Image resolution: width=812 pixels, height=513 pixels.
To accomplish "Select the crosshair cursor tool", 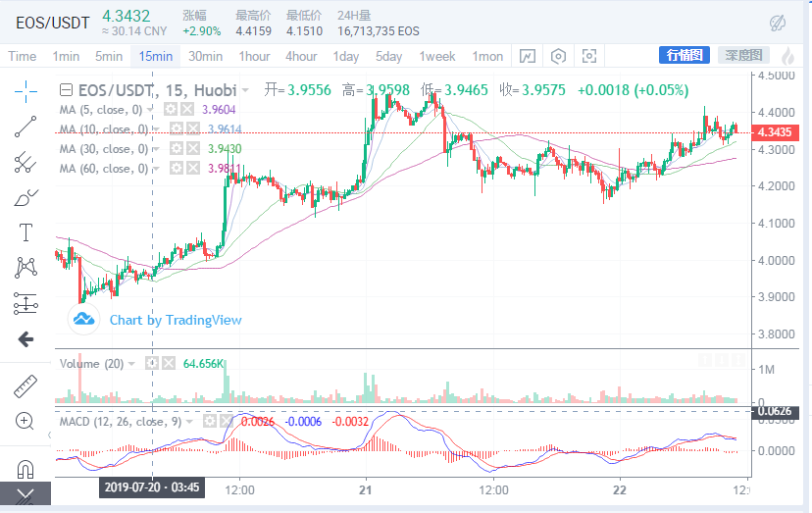I will tap(25, 92).
